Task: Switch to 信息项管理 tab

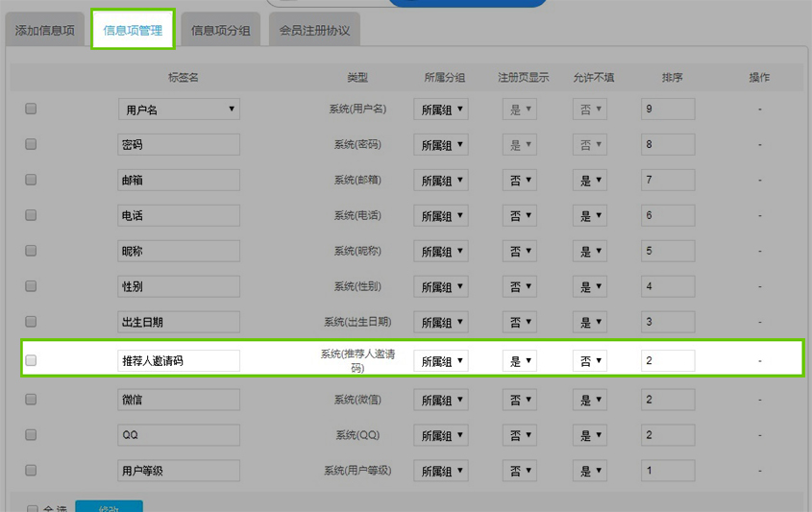Action: [x=133, y=30]
